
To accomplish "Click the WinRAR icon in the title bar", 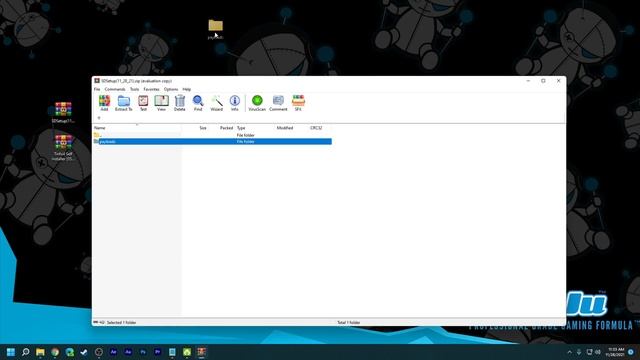I will pos(97,81).
